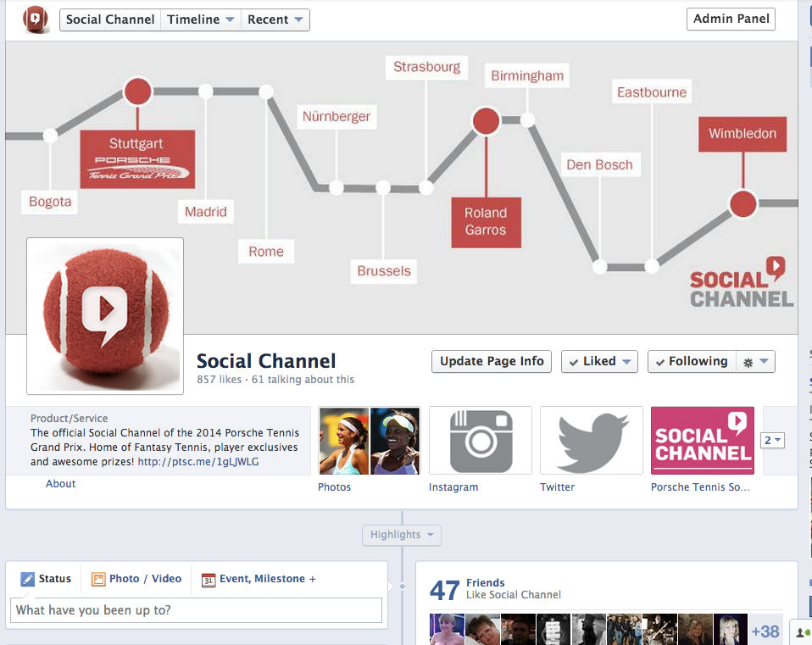Open the Photos app thumbnail

pos(370,441)
